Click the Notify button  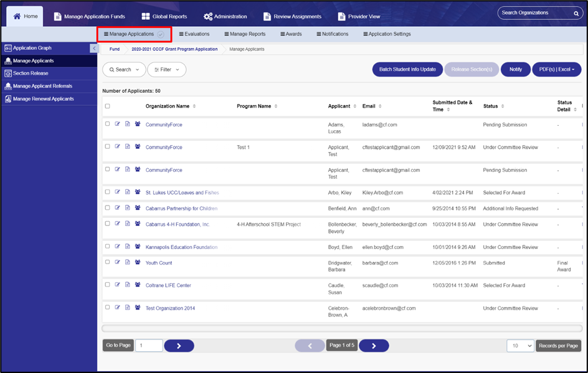516,69
